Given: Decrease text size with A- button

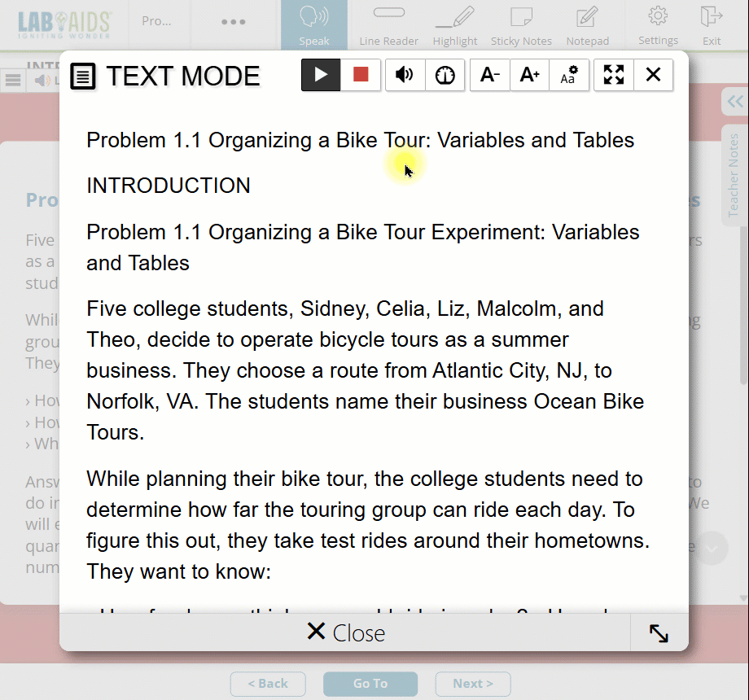Looking at the screenshot, I should click(490, 75).
